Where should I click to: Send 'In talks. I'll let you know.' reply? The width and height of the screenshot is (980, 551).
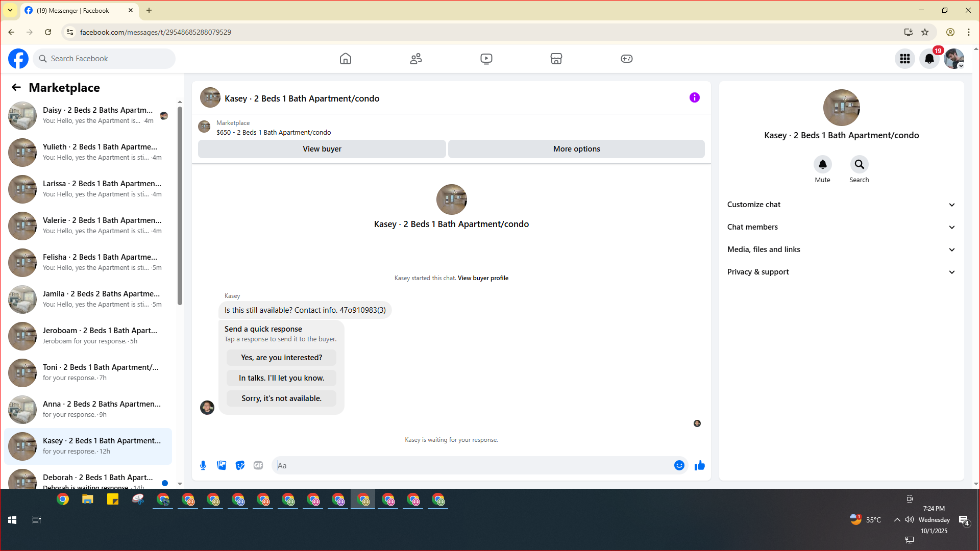pos(282,378)
